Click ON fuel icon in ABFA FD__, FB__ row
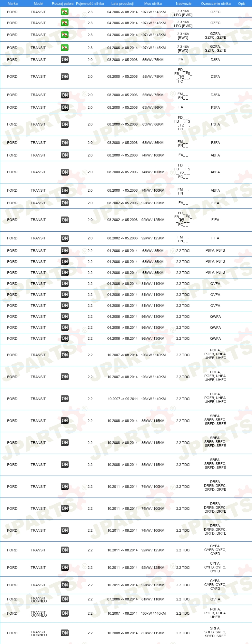This screenshot has width=252, height=644. [65, 172]
